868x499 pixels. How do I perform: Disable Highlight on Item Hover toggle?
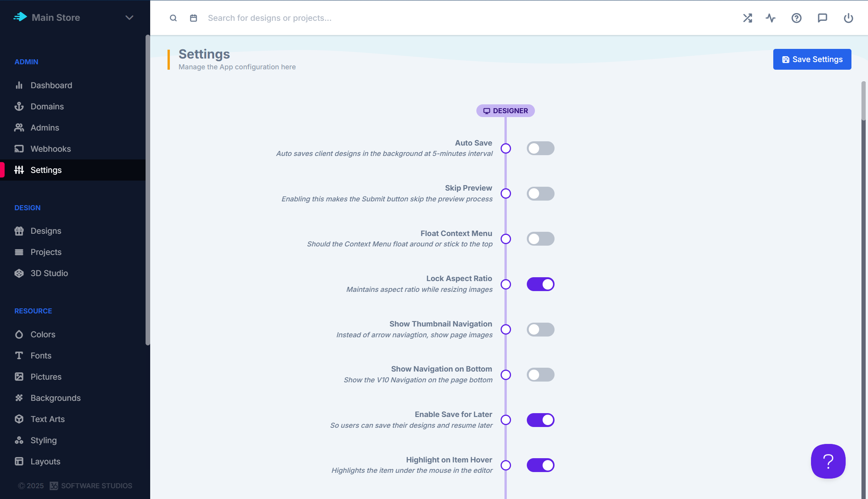[x=540, y=465]
